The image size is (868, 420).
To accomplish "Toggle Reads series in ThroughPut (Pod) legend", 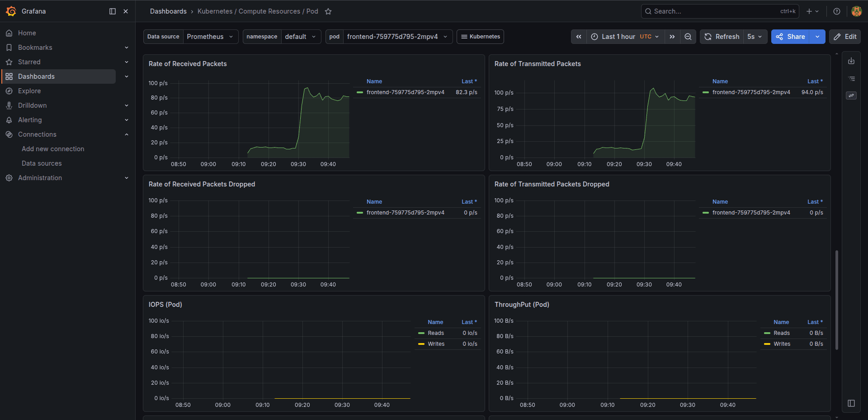I will [782, 333].
